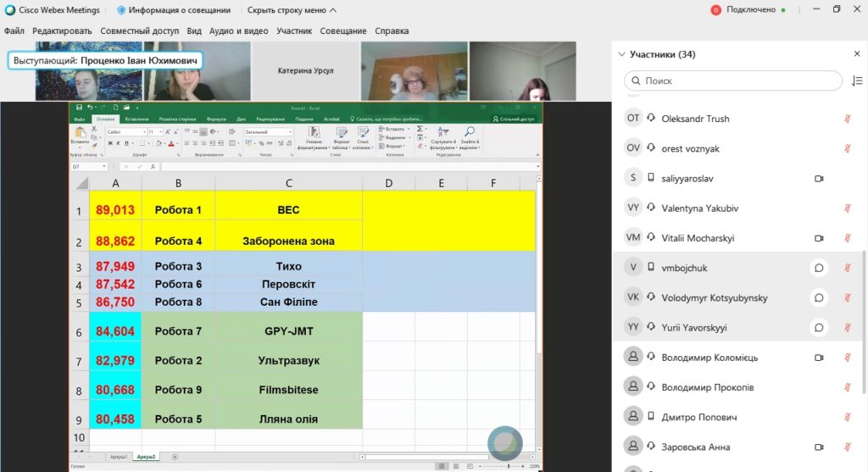
Task: Click the Поиск participant search field
Action: click(x=733, y=81)
